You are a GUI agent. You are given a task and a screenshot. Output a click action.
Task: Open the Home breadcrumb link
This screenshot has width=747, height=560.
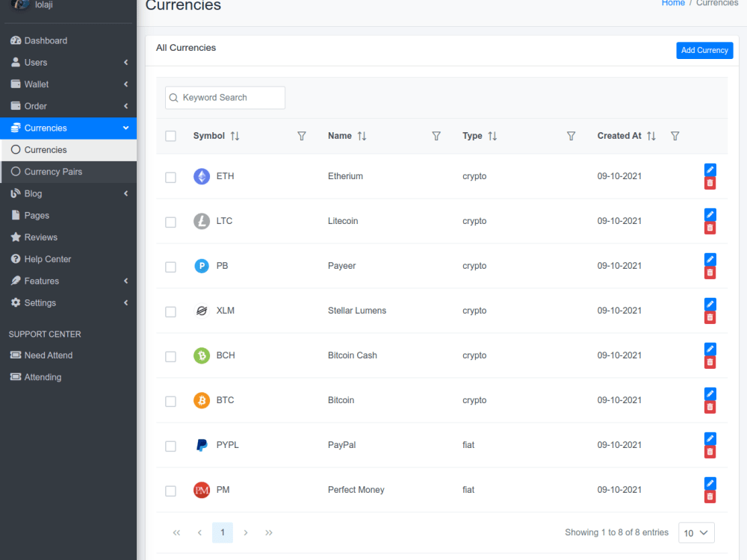(673, 3)
